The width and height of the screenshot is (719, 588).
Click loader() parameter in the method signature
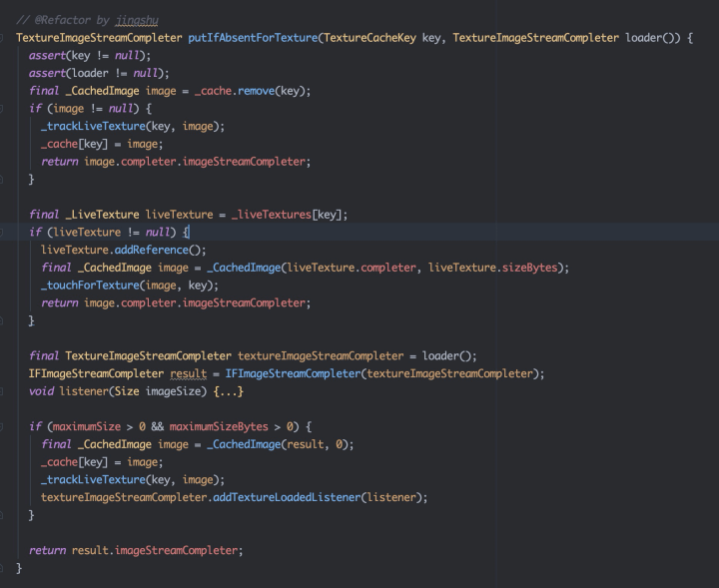click(652, 38)
